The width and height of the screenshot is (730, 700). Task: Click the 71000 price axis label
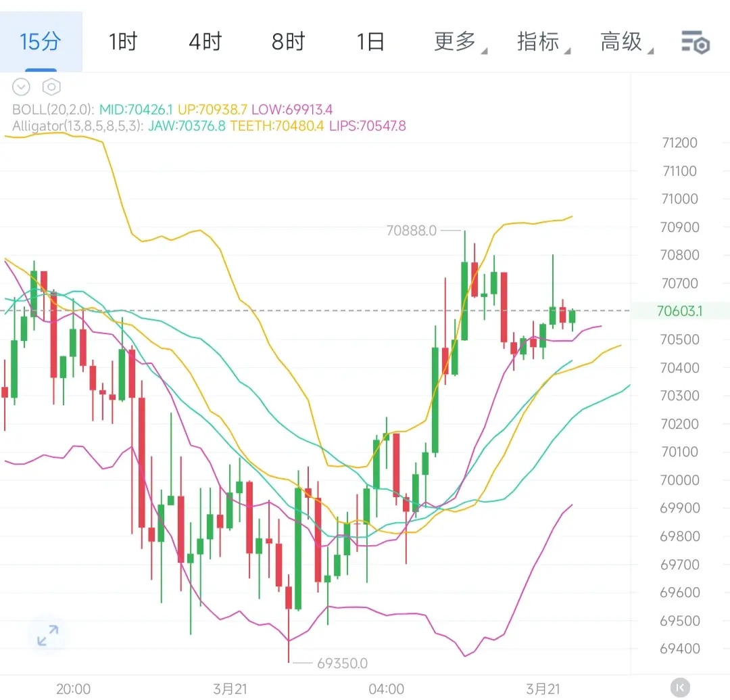pyautogui.click(x=680, y=199)
